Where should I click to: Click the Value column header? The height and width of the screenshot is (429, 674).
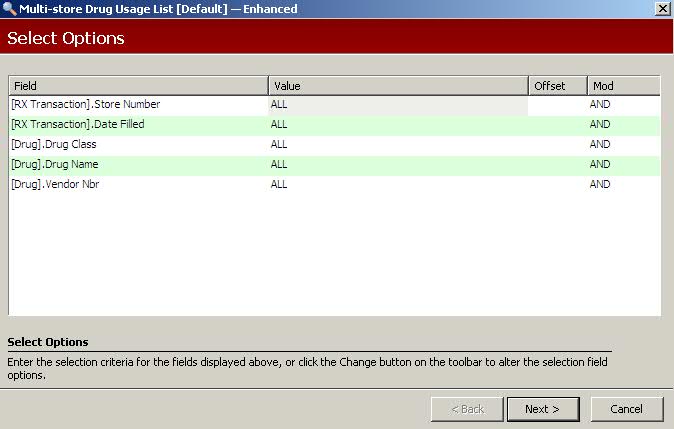point(398,86)
